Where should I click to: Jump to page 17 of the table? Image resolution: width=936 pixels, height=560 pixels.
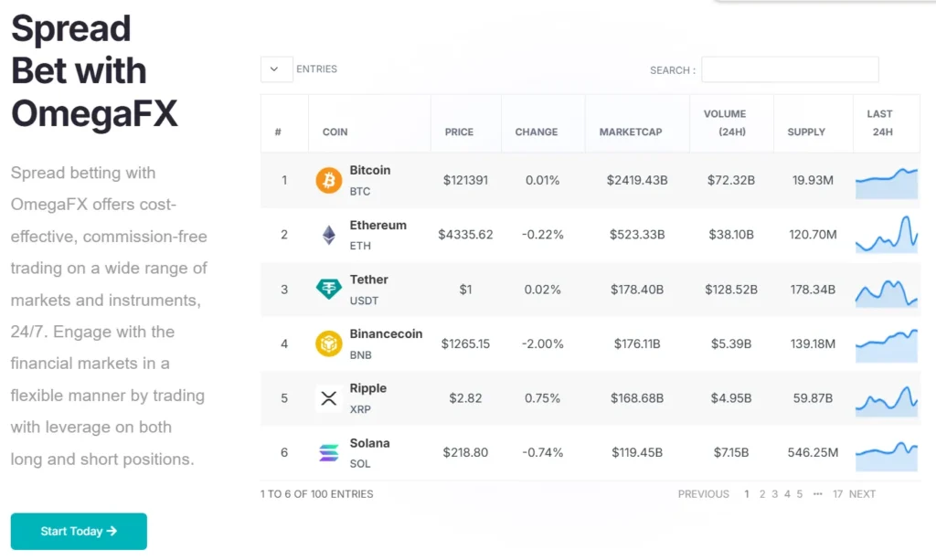(837, 494)
